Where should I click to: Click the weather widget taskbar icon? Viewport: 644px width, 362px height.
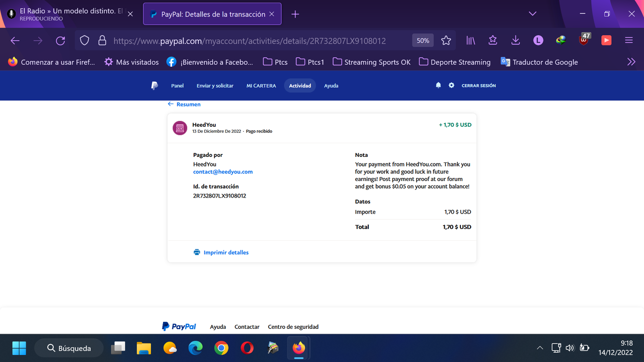[x=170, y=348]
